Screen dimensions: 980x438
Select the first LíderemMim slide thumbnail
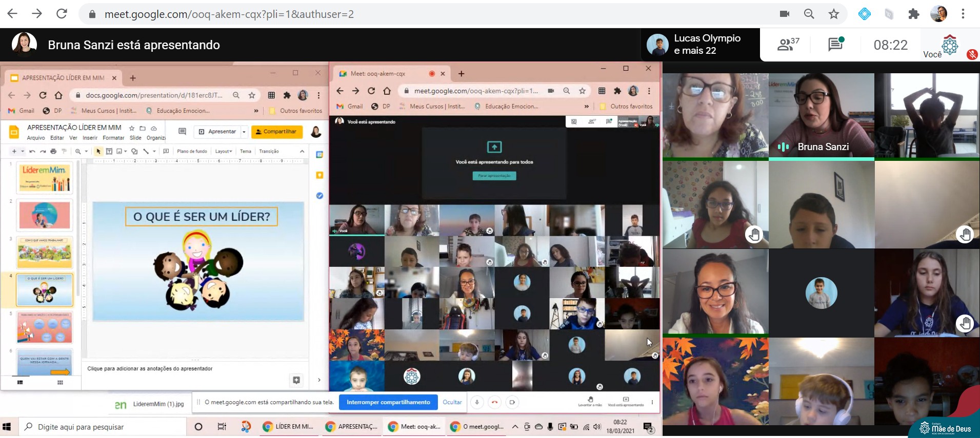point(45,177)
